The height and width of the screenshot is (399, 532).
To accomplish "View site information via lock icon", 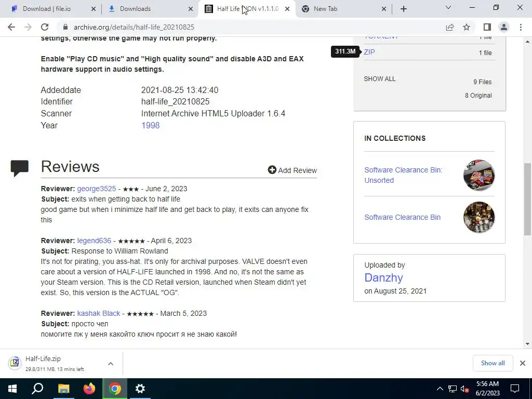I will [65, 27].
